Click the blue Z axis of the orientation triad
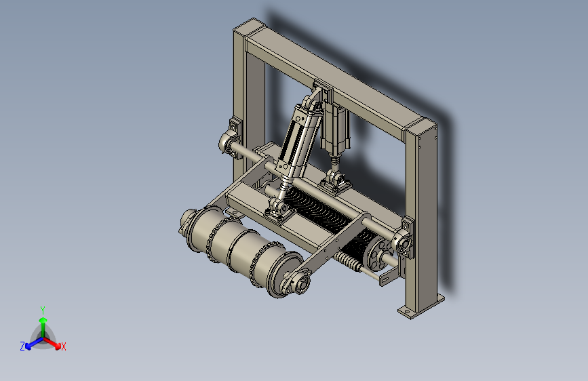 [34, 344]
